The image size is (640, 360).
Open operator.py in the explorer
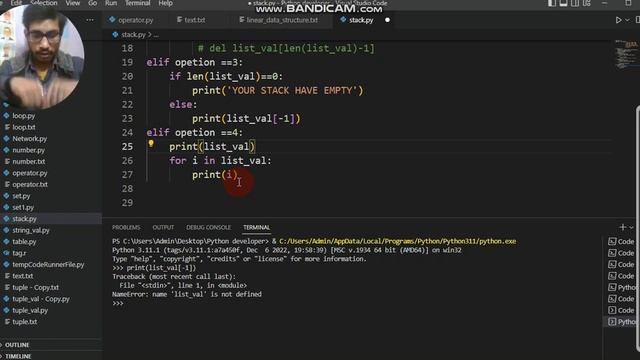tap(30, 173)
